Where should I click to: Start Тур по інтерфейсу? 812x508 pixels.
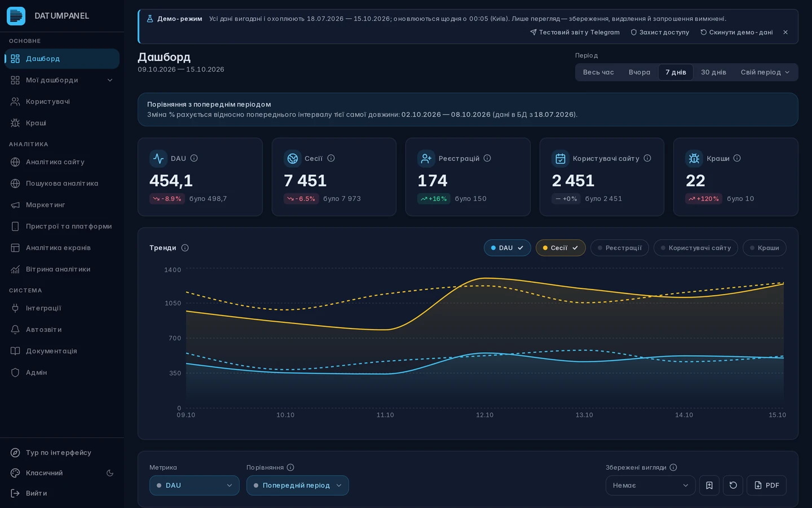(x=62, y=453)
